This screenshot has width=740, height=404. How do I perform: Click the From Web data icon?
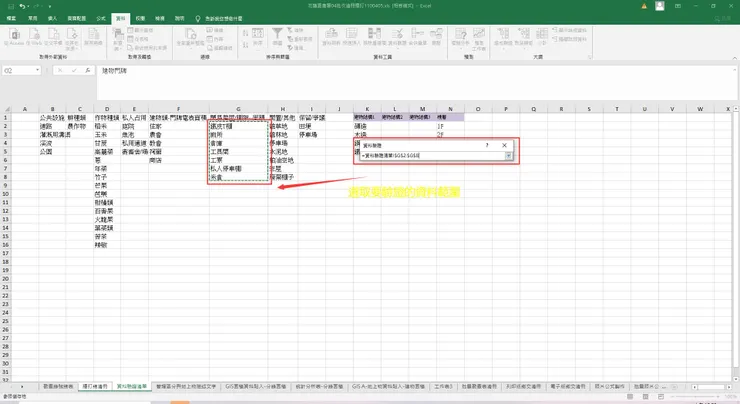click(34, 34)
